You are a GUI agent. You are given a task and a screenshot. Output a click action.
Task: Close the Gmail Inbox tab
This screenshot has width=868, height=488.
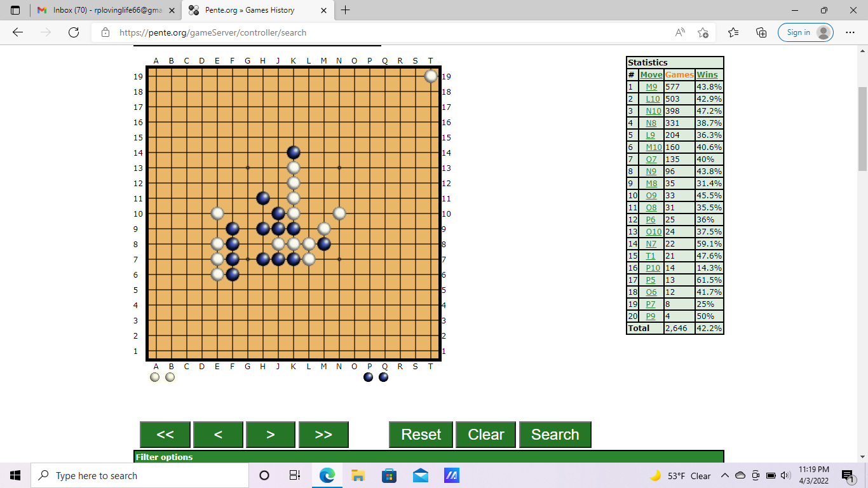click(172, 10)
